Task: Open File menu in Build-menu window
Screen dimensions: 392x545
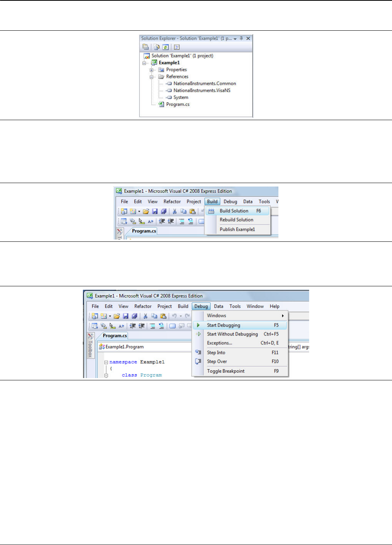Action: (124, 201)
